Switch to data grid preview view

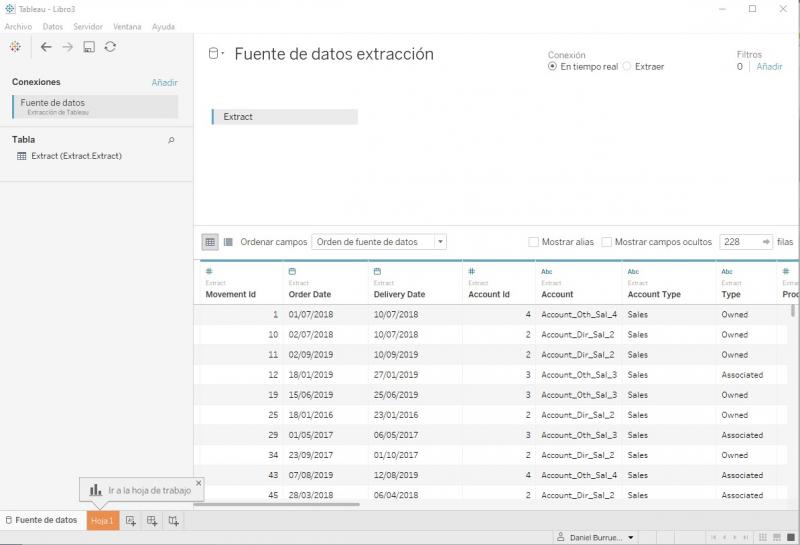click(x=210, y=242)
